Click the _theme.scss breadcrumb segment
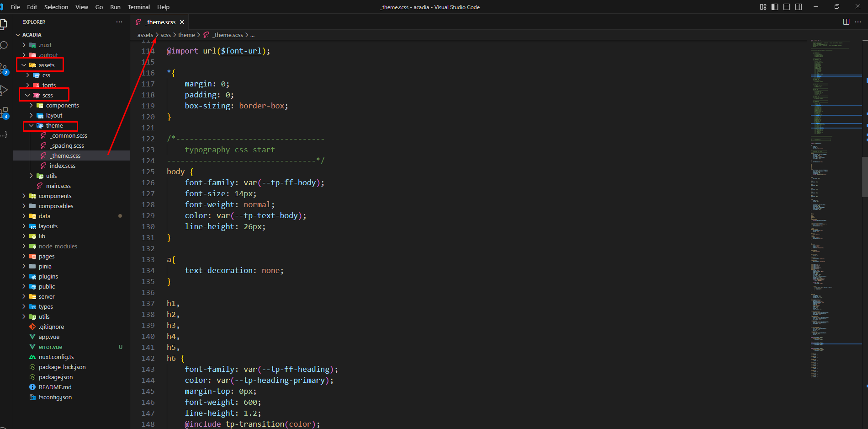Viewport: 868px width, 429px height. 224,35
